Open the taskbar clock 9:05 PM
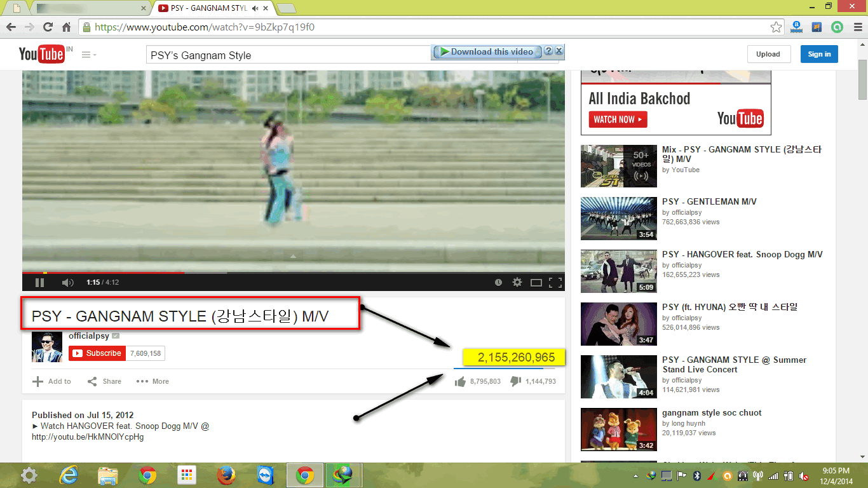This screenshot has width=868, height=488. coord(836,471)
